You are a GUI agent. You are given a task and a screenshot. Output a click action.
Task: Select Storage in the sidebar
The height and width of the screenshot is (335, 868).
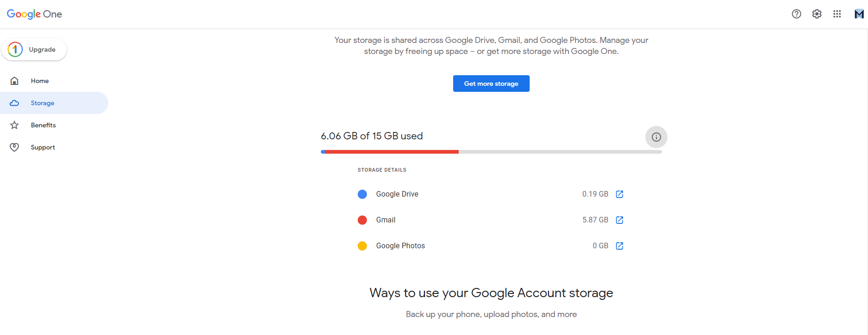click(42, 103)
